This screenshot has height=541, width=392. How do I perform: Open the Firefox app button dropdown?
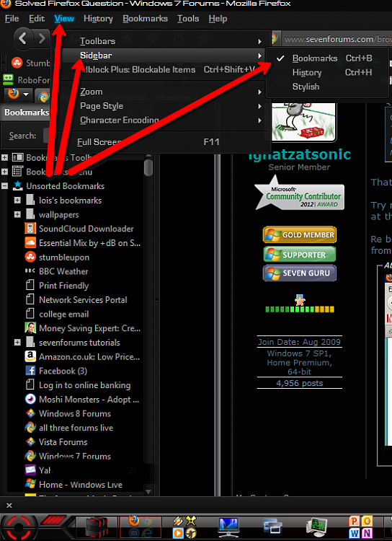(18, 94)
